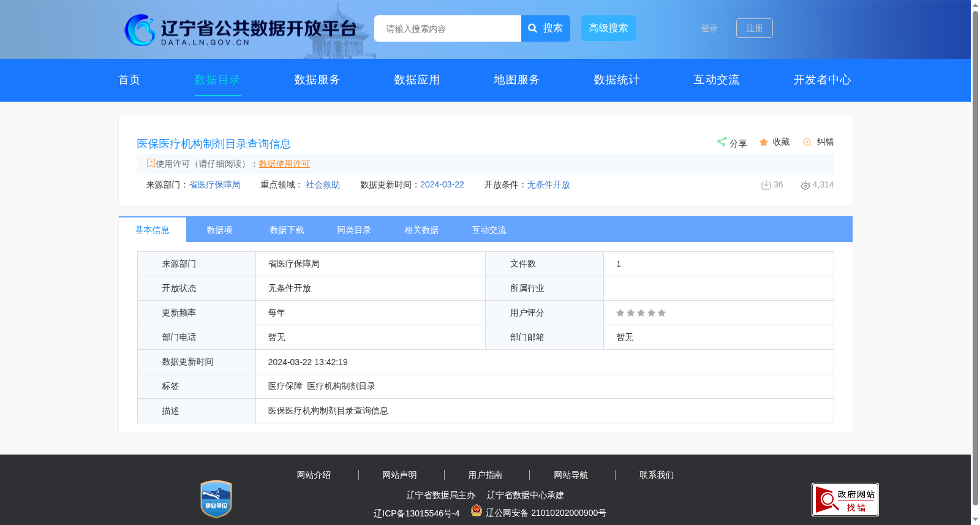980x525 pixels.
Task: Open 数据目录 navigation item
Action: (217, 80)
